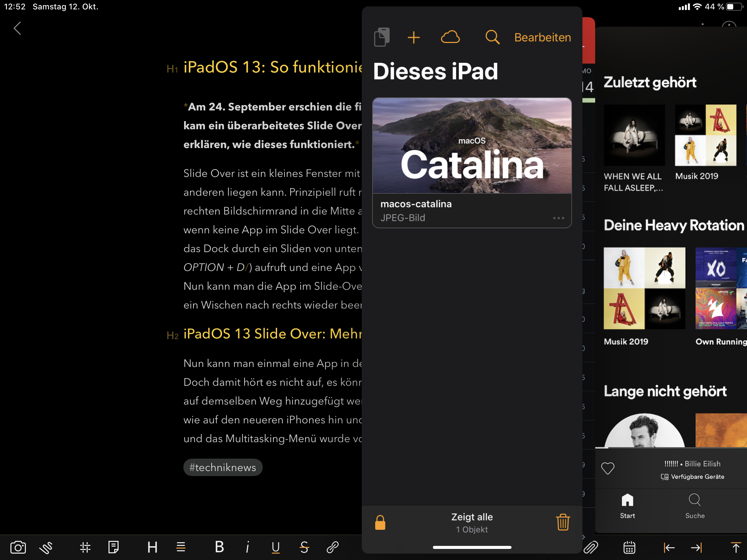The height and width of the screenshot is (560, 747).
Task: Insert a note with the note icon
Action: [114, 547]
